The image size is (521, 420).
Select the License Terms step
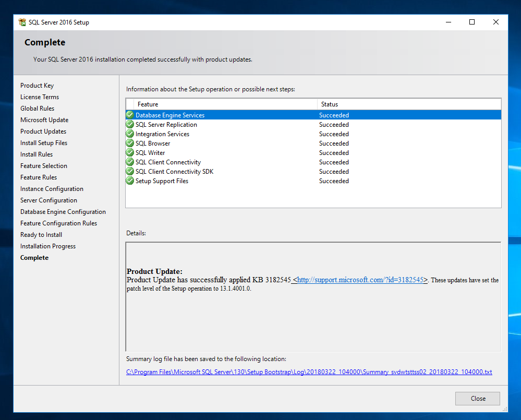click(39, 97)
